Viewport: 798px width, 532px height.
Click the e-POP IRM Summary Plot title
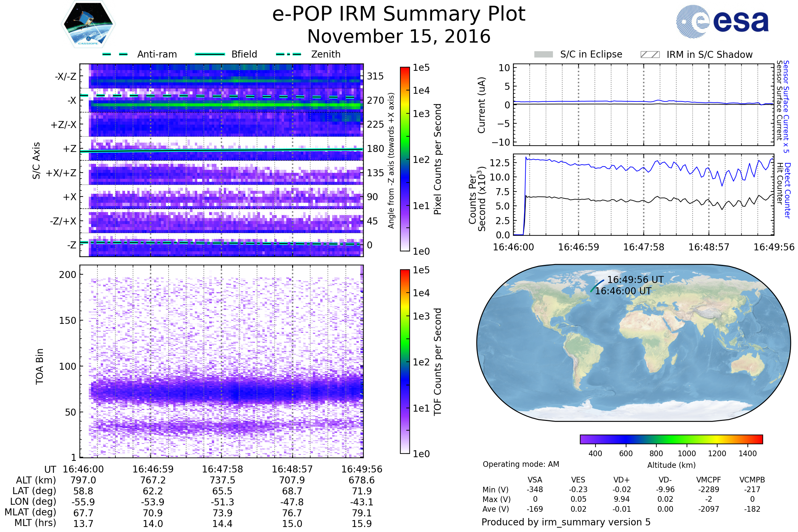399,14
